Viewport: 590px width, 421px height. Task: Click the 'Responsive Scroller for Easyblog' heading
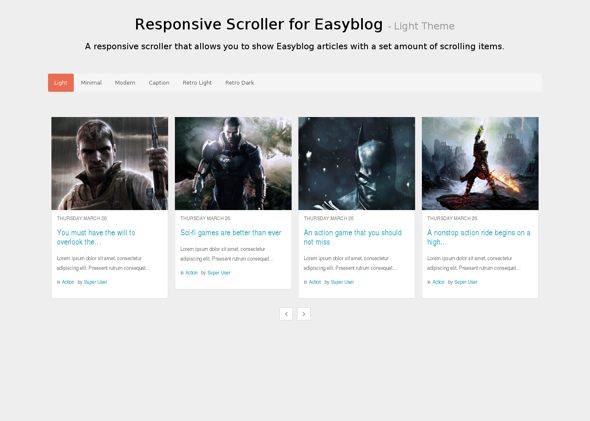(x=259, y=25)
